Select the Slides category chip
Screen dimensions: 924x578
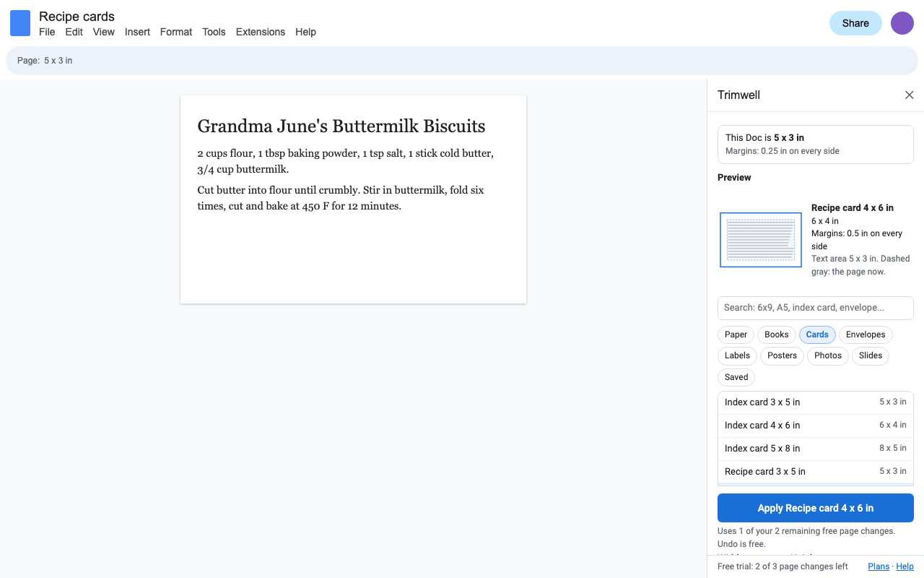pyautogui.click(x=871, y=355)
